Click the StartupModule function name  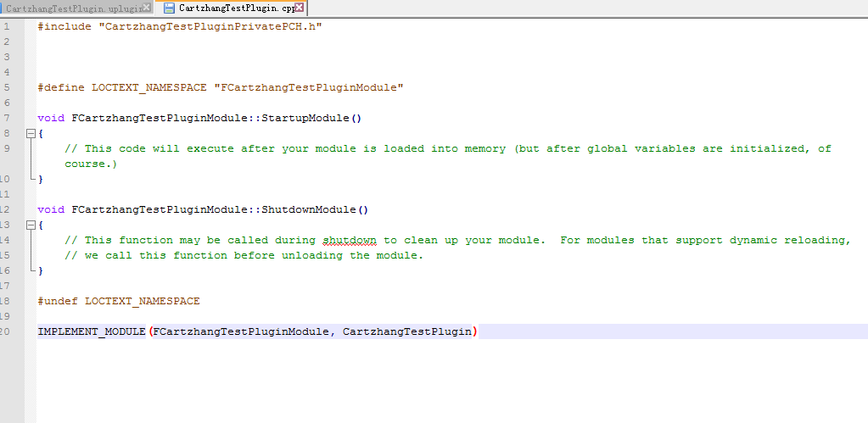pyautogui.click(x=305, y=118)
